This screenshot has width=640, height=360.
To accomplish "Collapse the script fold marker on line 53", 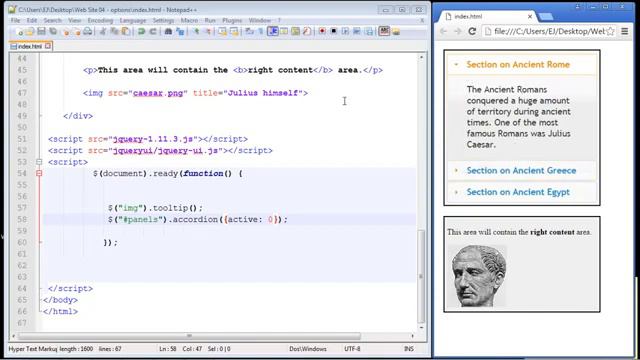I will [39, 162].
